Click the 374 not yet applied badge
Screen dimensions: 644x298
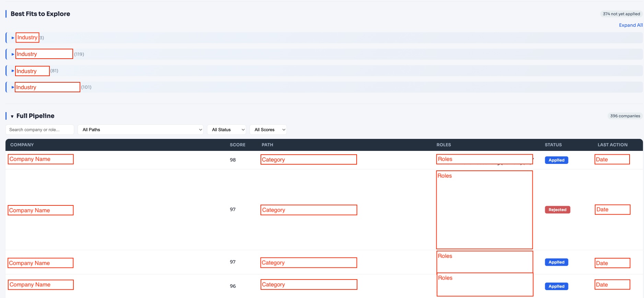tap(621, 14)
